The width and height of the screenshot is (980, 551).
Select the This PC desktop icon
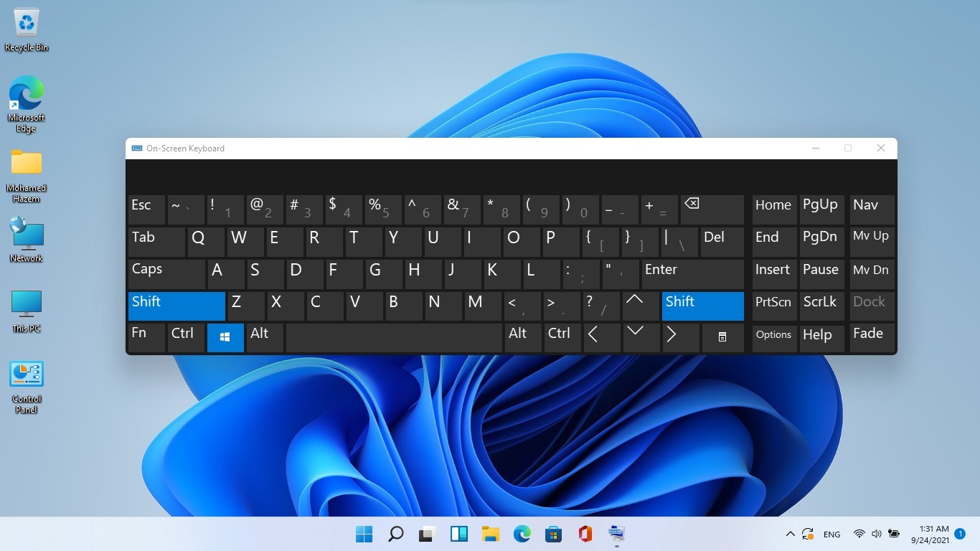tap(27, 311)
